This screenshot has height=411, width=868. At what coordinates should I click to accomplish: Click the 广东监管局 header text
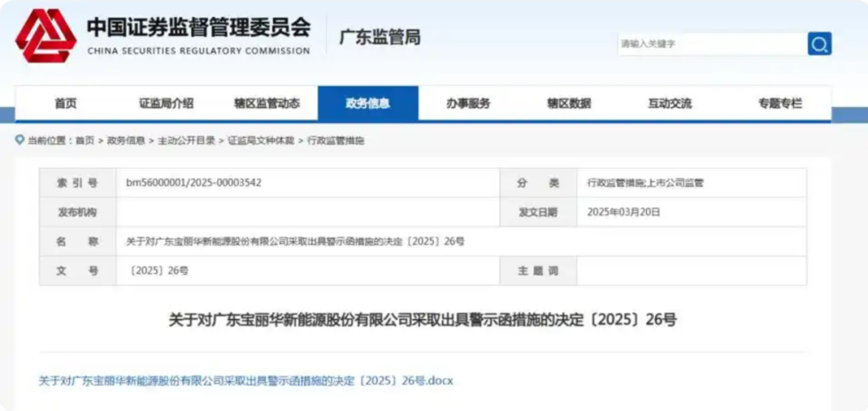tap(379, 37)
